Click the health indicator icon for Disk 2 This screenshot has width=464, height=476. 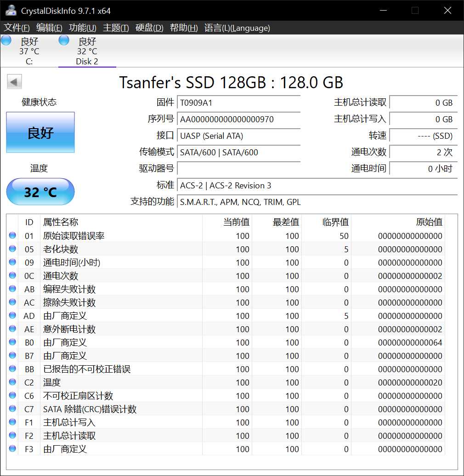63,40
